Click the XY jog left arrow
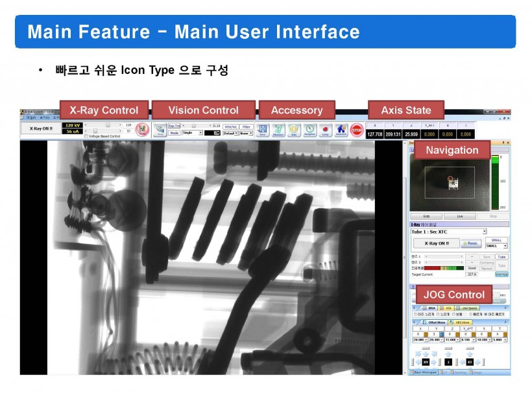The image size is (532, 399). [x=418, y=363]
